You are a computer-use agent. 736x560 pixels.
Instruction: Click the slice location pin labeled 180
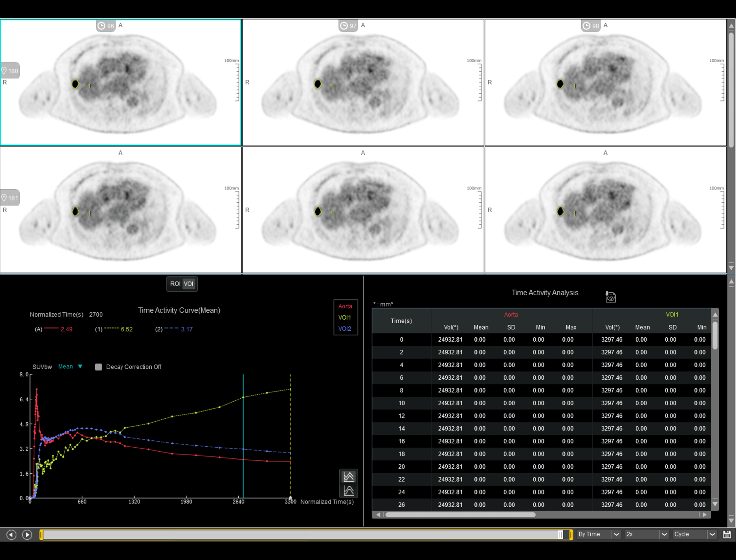tap(10, 70)
